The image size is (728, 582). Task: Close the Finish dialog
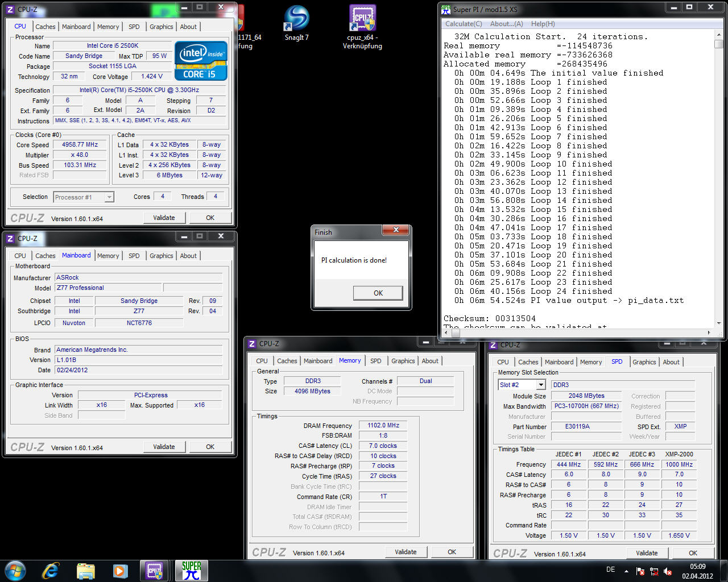(395, 230)
